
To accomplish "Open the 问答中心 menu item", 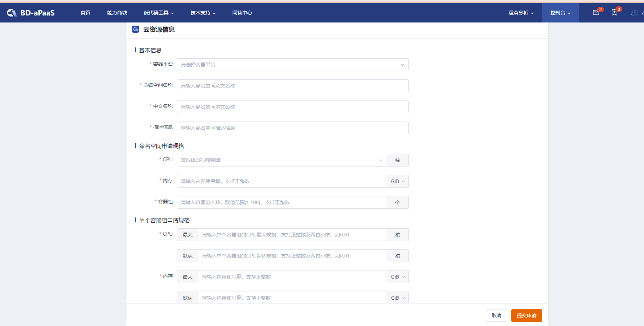I will [242, 13].
